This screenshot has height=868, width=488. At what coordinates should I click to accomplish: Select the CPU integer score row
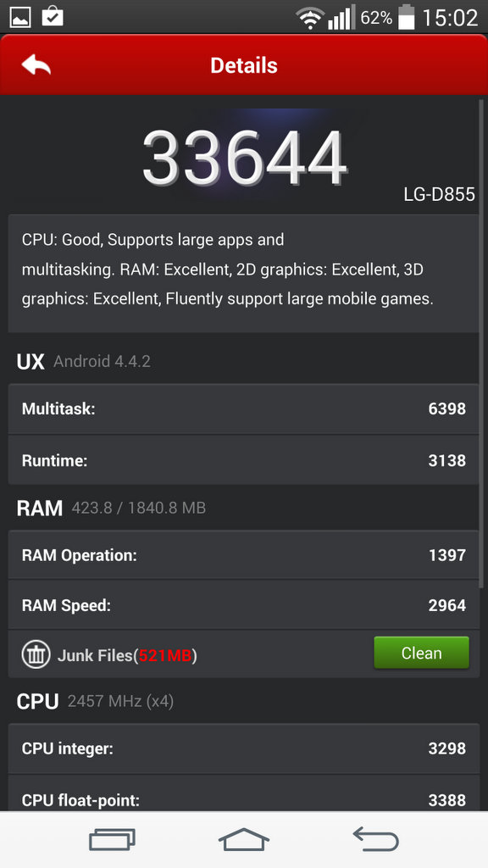[x=243, y=748]
